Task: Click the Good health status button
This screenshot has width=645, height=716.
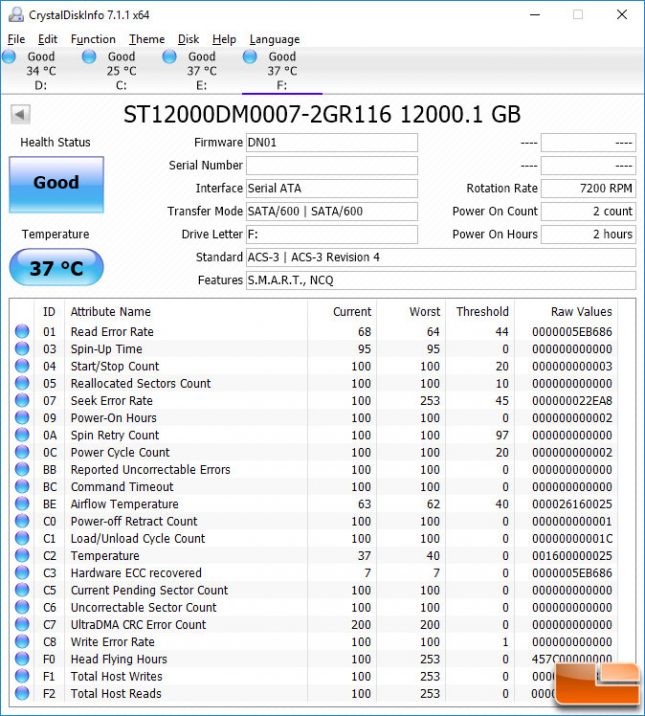Action: tap(56, 184)
